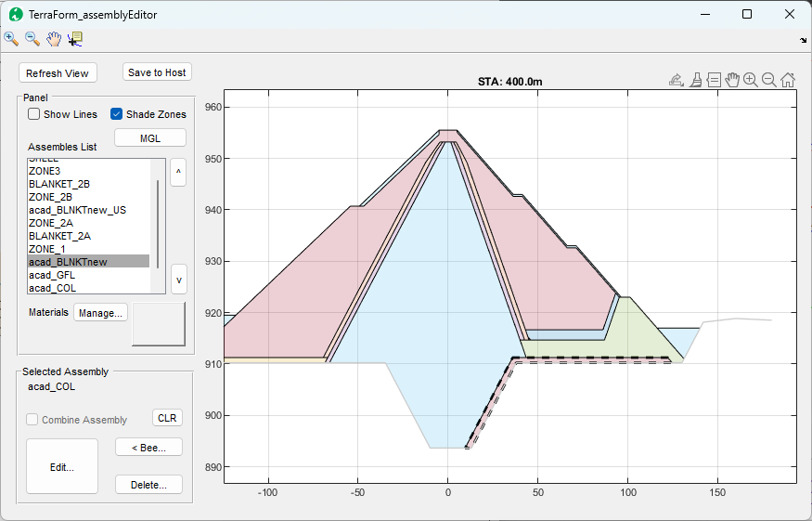Viewport: 812px width, 521px height.
Task: Click the export/share icon above the plot
Action: pyautogui.click(x=677, y=80)
